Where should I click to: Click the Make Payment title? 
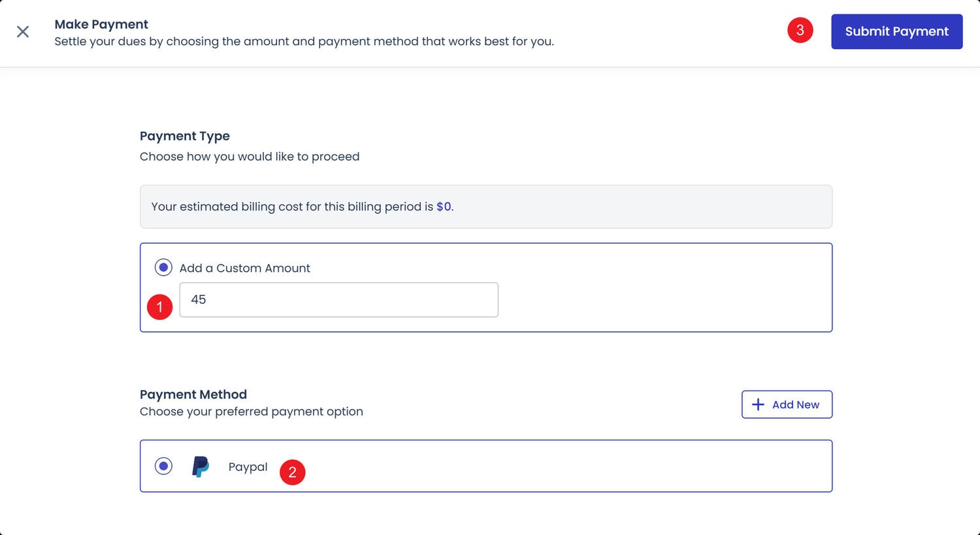click(x=101, y=24)
